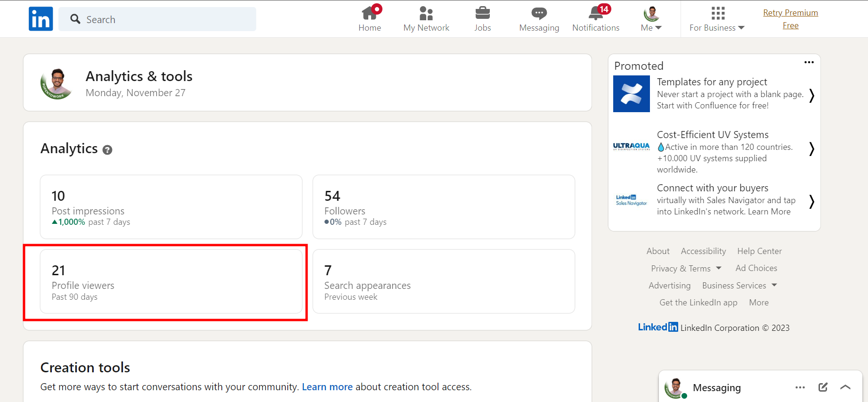Click the Confluence ad logo

click(631, 94)
